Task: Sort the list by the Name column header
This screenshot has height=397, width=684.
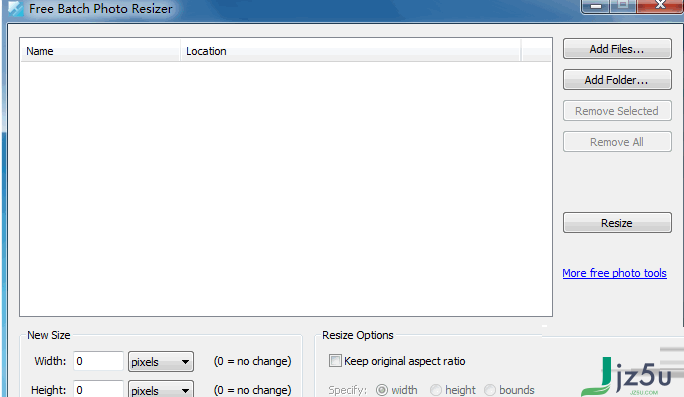Action: (x=100, y=51)
